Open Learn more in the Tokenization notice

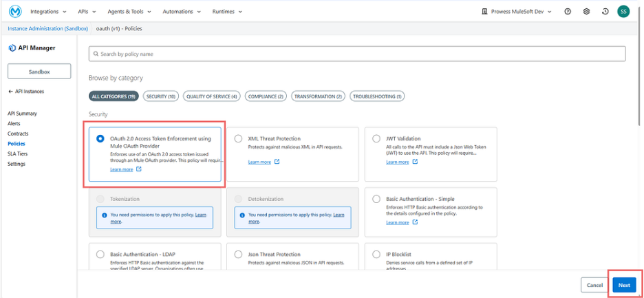point(201,215)
